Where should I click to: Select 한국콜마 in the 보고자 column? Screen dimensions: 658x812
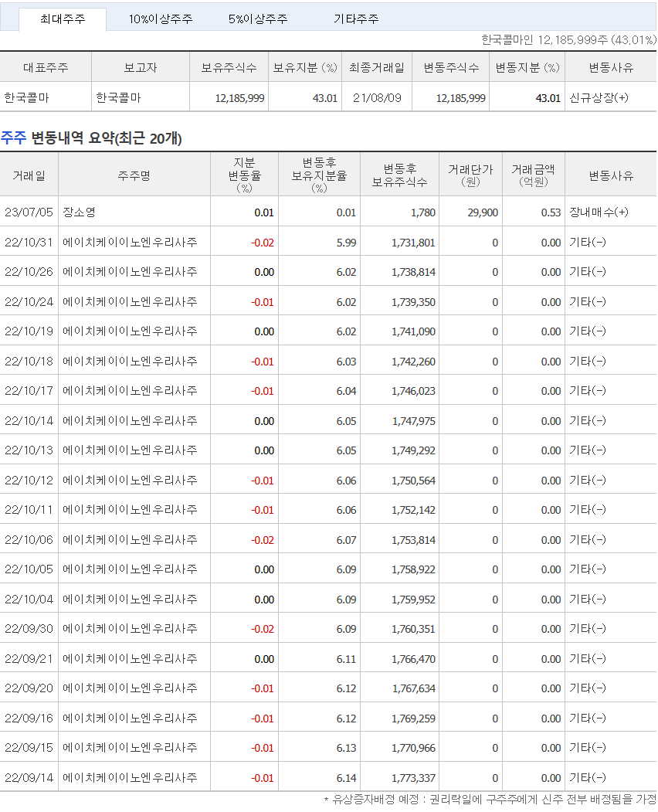tap(119, 98)
